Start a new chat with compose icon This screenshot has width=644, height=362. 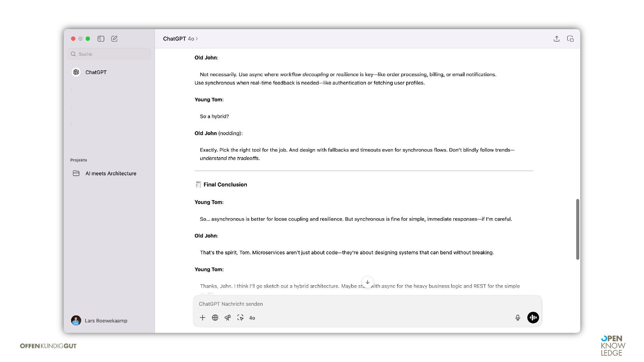click(x=114, y=39)
